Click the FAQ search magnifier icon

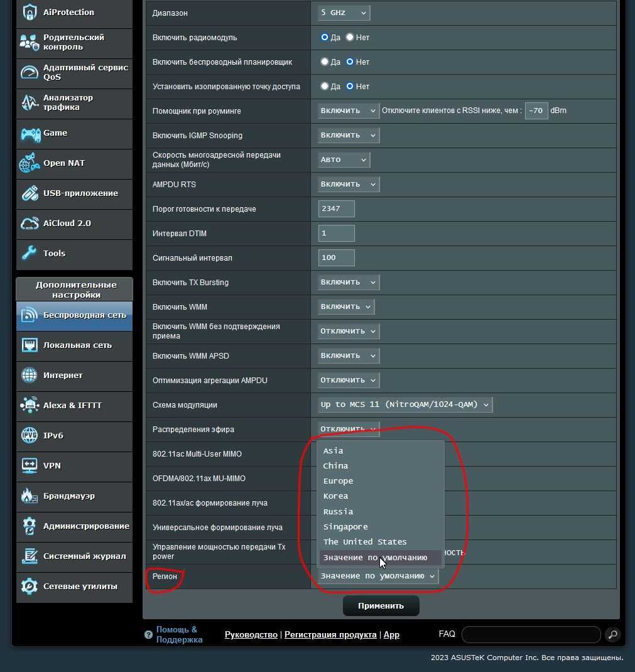click(613, 634)
